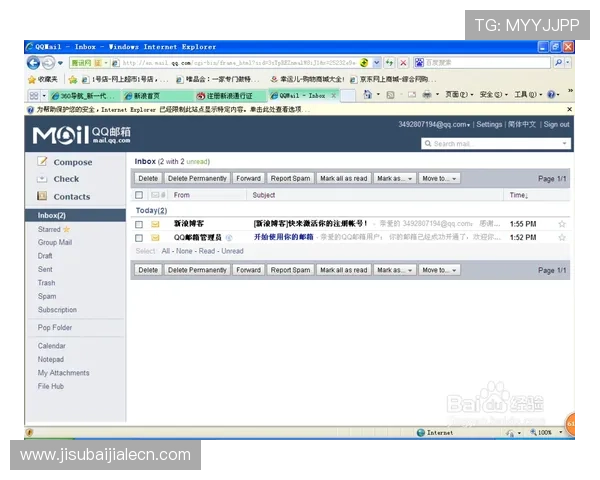Click the Sign out link
Viewport: 600px width, 480px height.
(556, 125)
